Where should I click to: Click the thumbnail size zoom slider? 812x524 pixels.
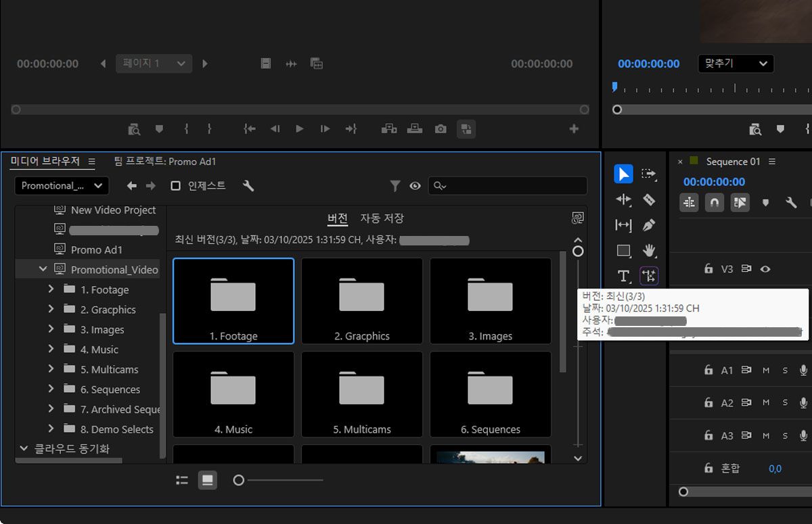pos(239,480)
